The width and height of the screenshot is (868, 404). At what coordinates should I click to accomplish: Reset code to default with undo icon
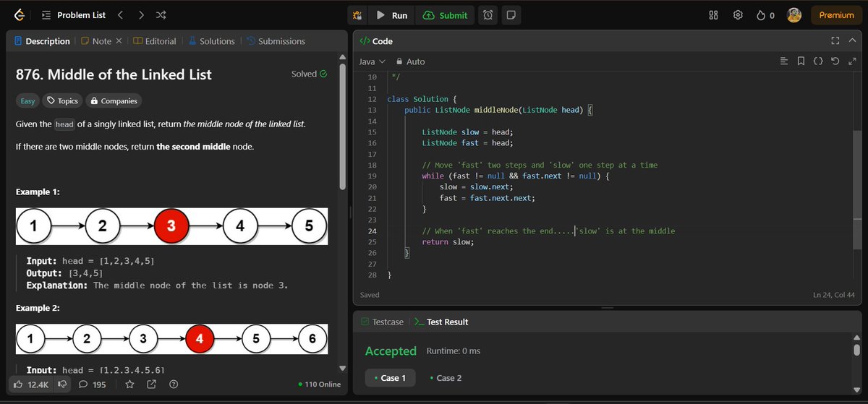835,61
